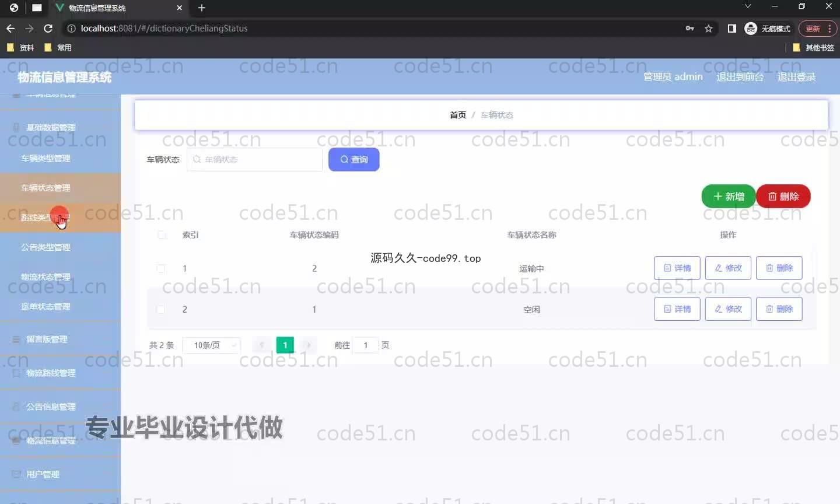Click the address bar URL

click(164, 29)
